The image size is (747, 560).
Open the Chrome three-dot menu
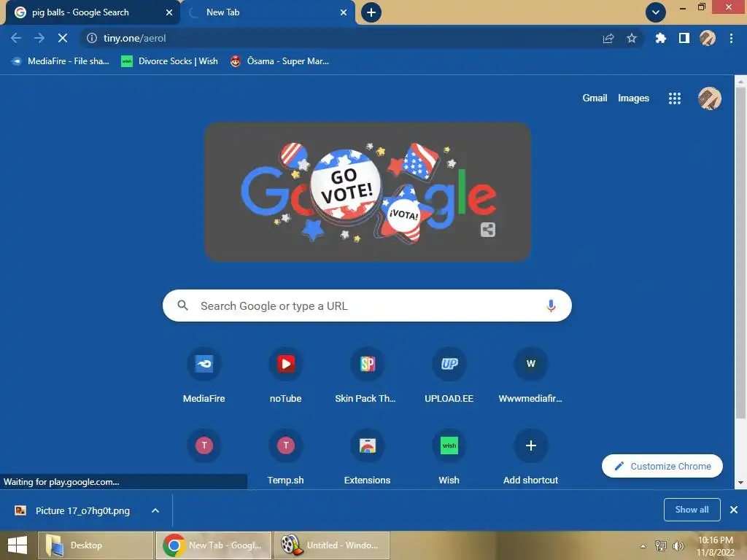tap(731, 38)
